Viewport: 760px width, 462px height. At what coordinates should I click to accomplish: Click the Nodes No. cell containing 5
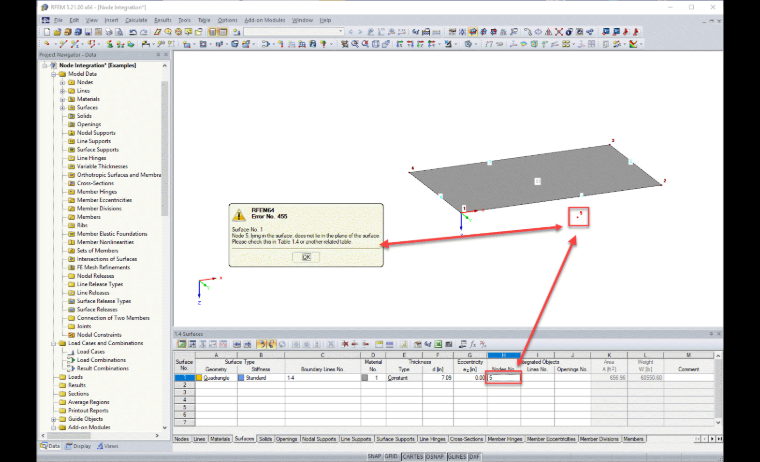tap(504, 378)
